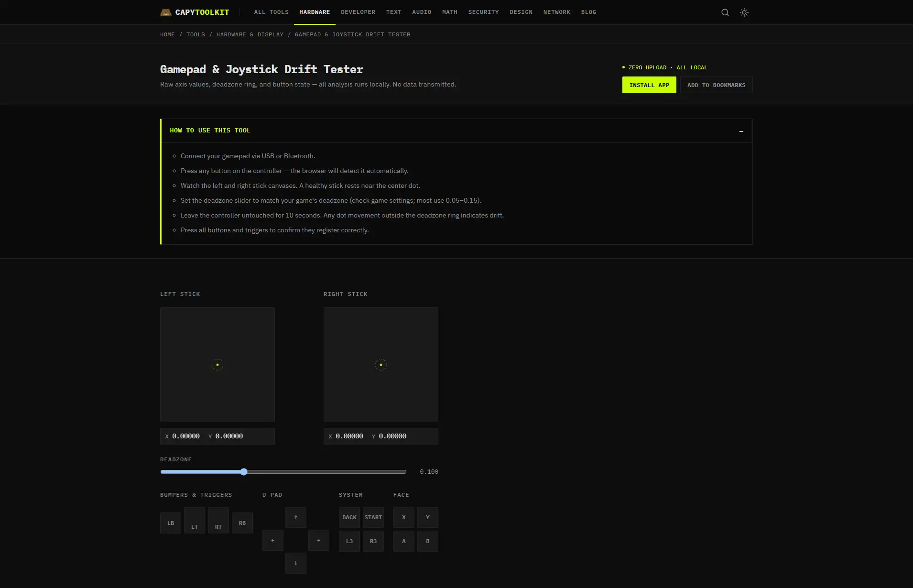Viewport: 913px width, 588px height.
Task: Open the Audio tools category
Action: (422, 12)
